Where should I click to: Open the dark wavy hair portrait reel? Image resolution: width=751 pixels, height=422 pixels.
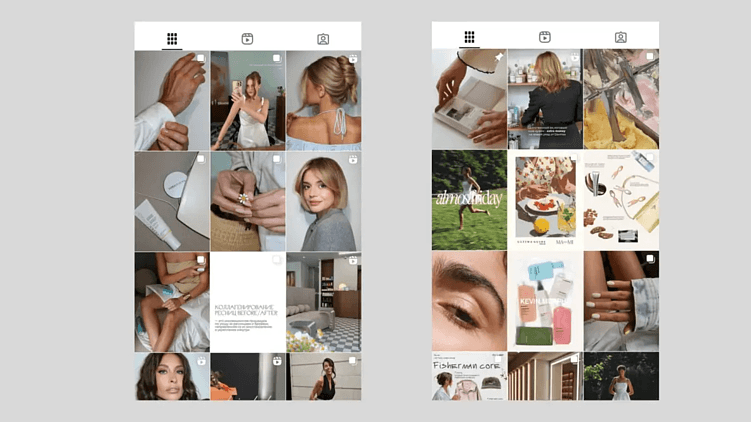coord(172,376)
